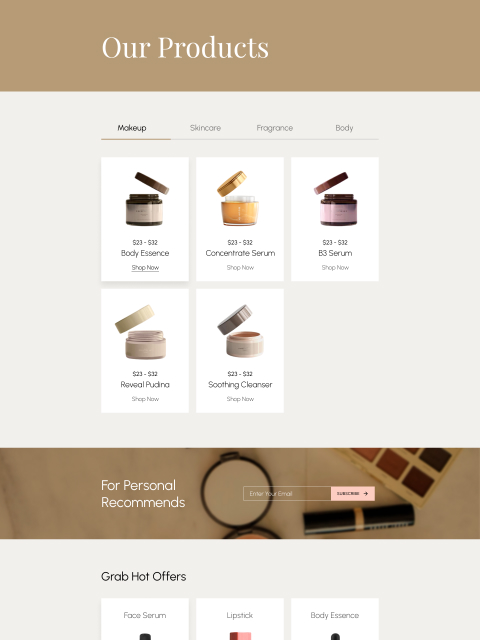
Task: Click the Concentrate Serum product title
Action: click(x=240, y=253)
